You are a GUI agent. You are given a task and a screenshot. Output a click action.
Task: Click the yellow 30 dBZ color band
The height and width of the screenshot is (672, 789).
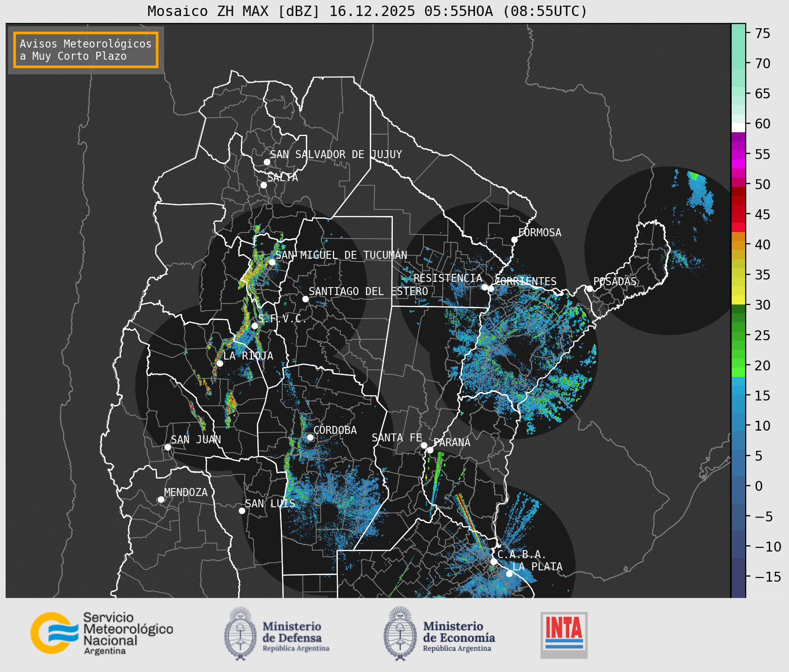pos(738,300)
